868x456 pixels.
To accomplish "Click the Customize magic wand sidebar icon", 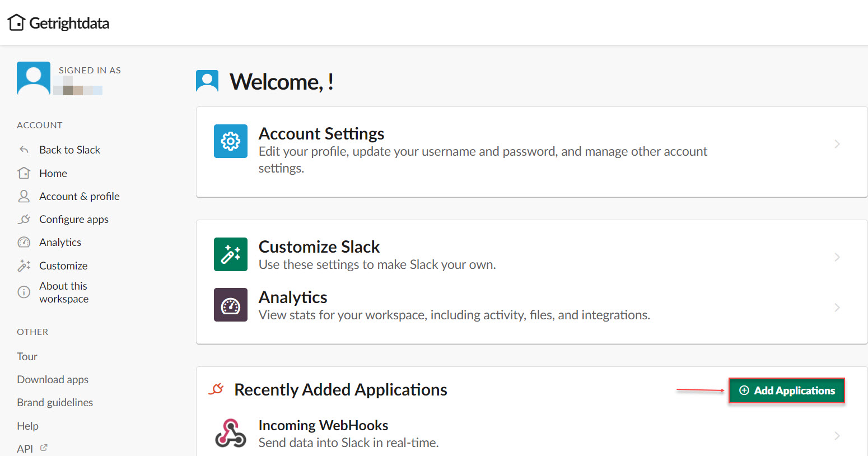I will click(24, 266).
